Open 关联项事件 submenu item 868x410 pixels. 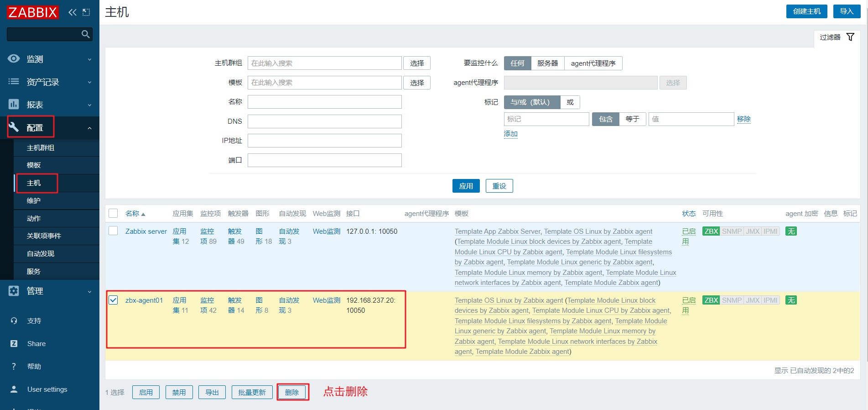[57, 236]
